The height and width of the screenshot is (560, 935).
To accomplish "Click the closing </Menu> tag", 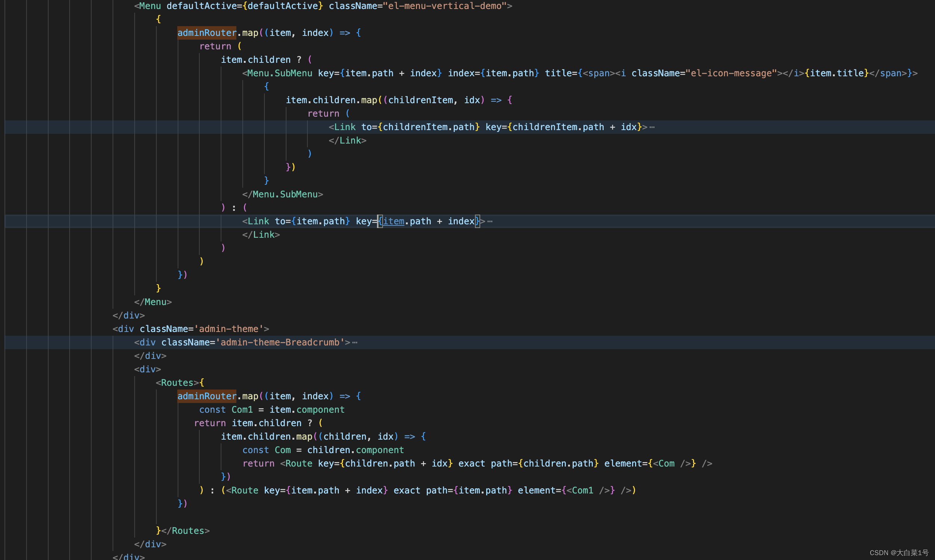I will (153, 302).
